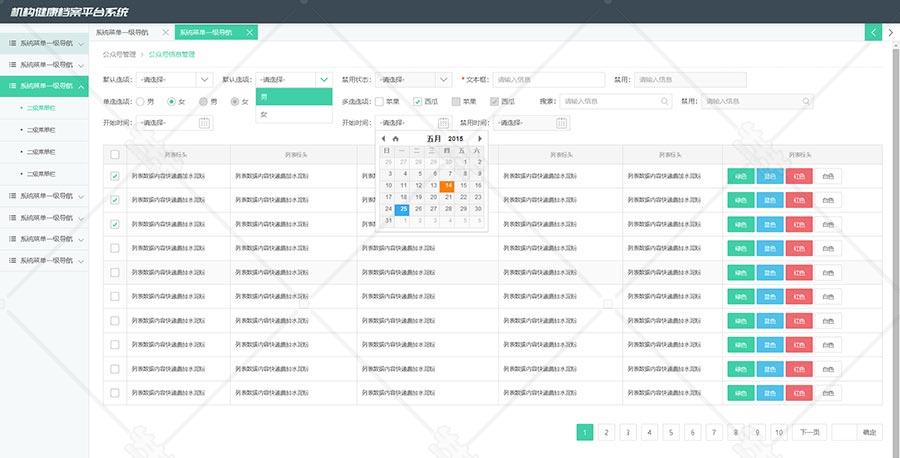This screenshot has height=458, width=900.
Task: Focus the 文本框 text input
Action: (x=549, y=80)
